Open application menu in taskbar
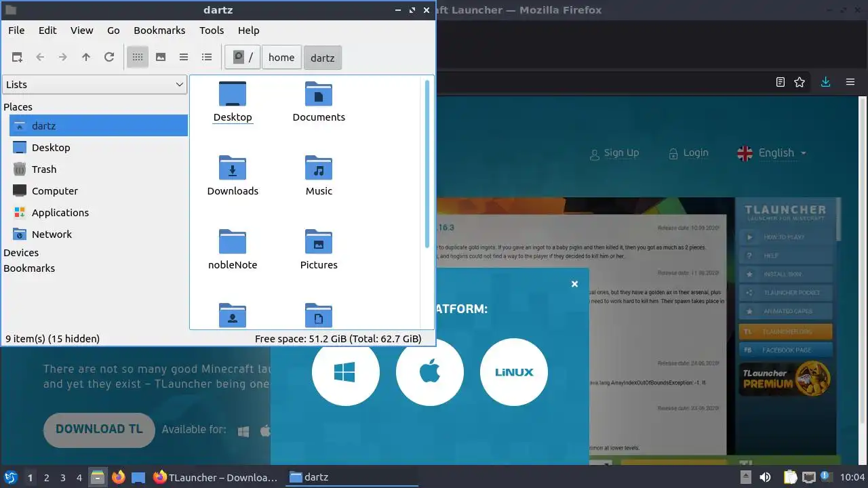 pyautogui.click(x=10, y=477)
